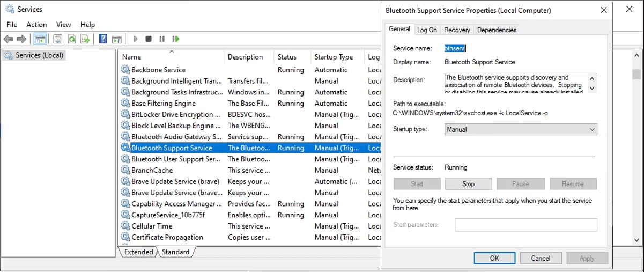Click the Cancel button
644x272 pixels.
click(541, 258)
